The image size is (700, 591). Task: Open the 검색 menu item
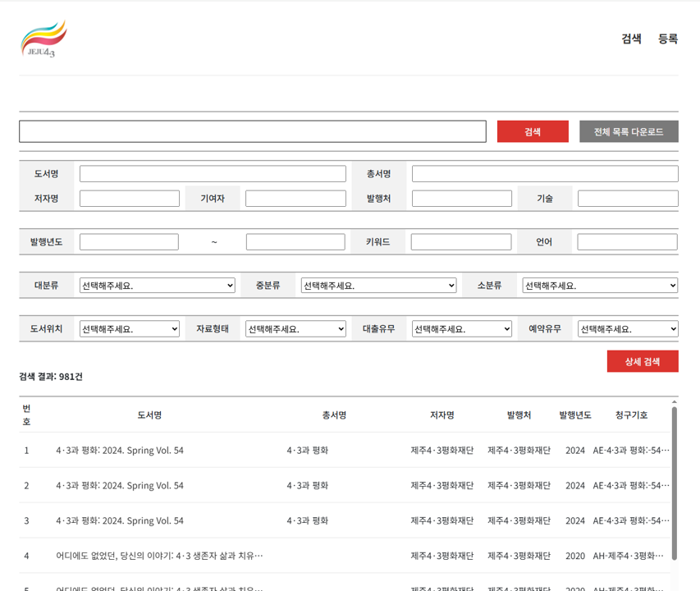point(631,39)
